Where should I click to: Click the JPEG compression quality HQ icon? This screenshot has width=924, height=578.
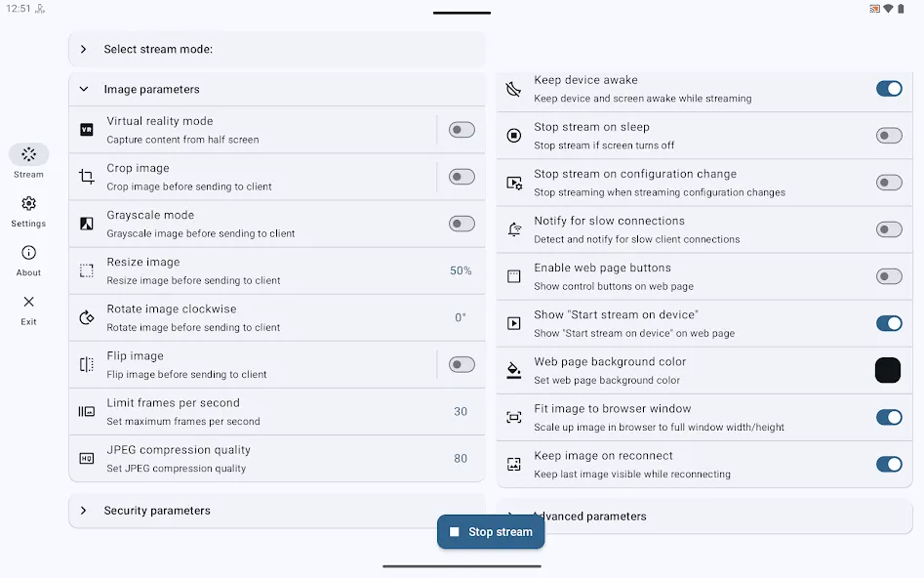click(x=87, y=458)
